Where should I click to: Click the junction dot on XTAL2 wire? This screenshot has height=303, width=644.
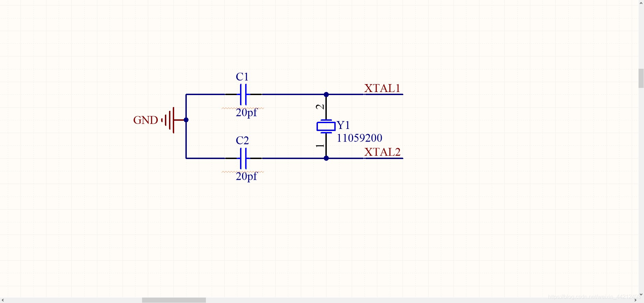point(326,158)
